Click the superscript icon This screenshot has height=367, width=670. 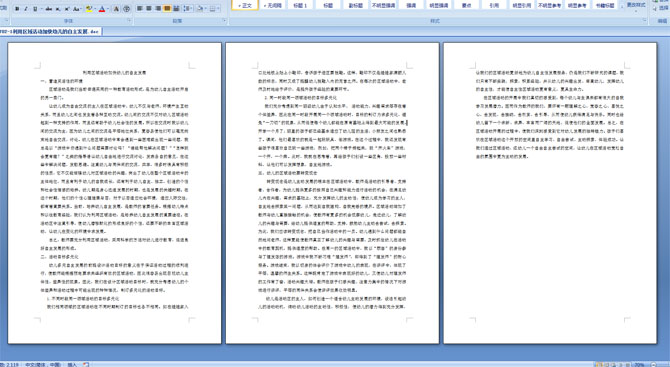coord(67,9)
